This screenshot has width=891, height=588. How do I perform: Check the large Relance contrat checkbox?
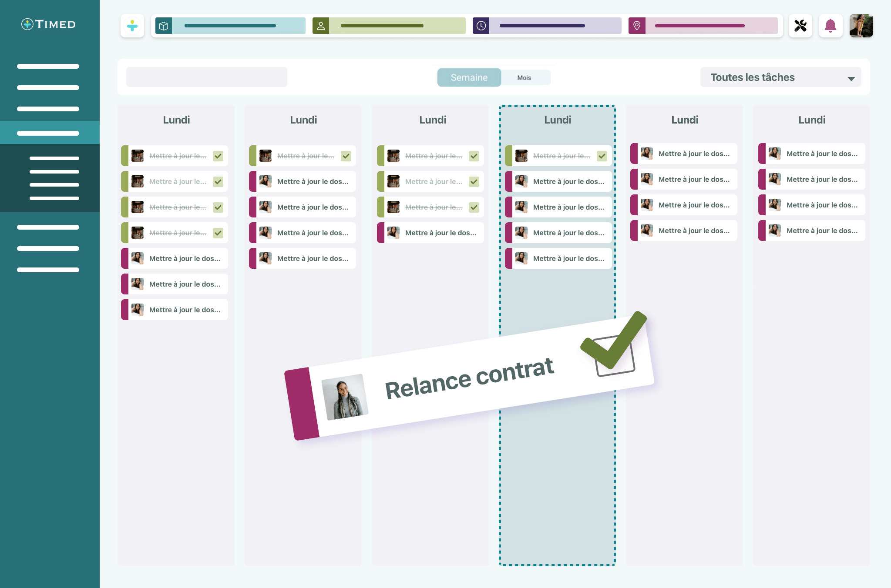click(615, 354)
